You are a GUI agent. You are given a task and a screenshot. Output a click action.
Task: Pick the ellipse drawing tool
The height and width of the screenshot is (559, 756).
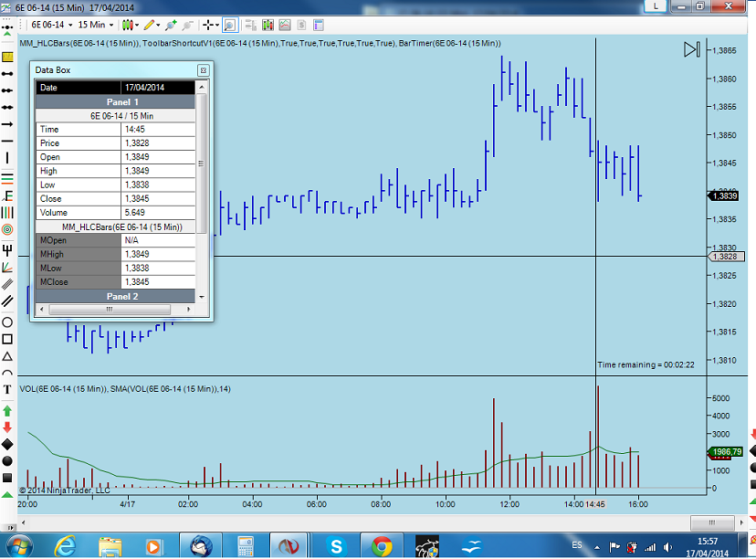point(7,322)
